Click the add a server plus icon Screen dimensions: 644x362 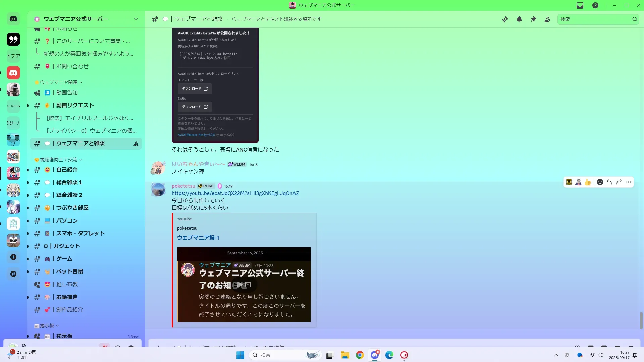pyautogui.click(x=13, y=257)
